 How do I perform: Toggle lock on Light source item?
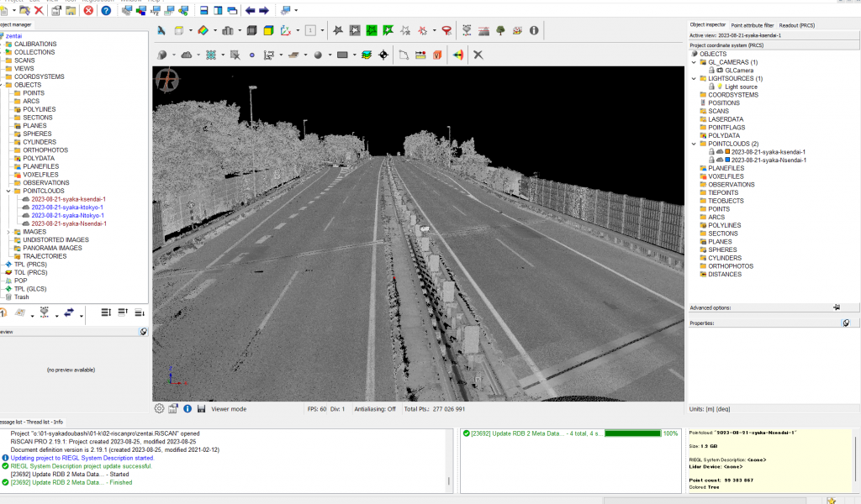point(711,87)
